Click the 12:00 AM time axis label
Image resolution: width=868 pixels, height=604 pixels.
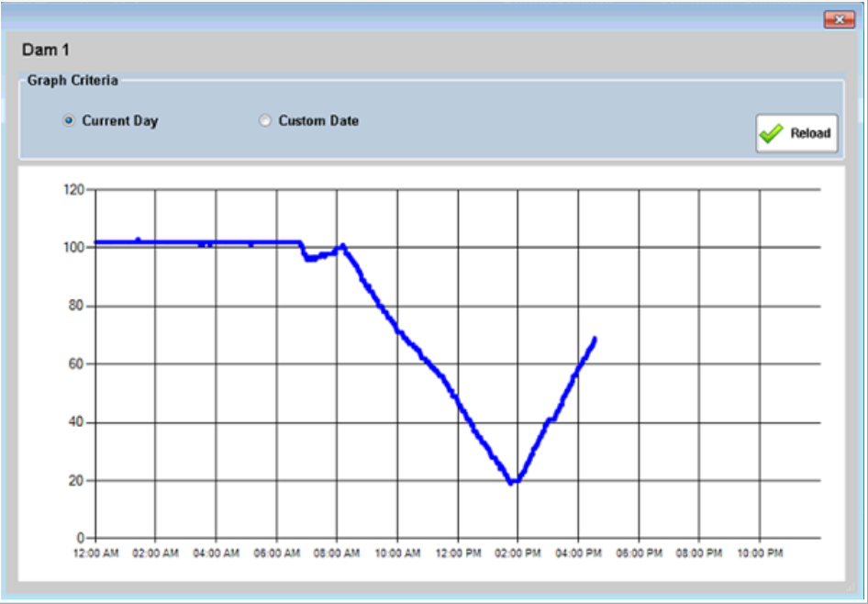pos(96,554)
